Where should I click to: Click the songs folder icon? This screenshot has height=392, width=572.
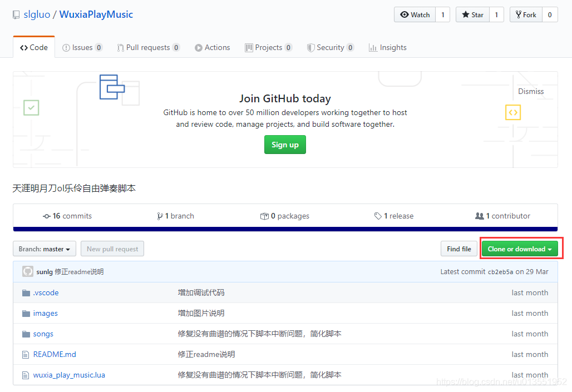(x=26, y=334)
